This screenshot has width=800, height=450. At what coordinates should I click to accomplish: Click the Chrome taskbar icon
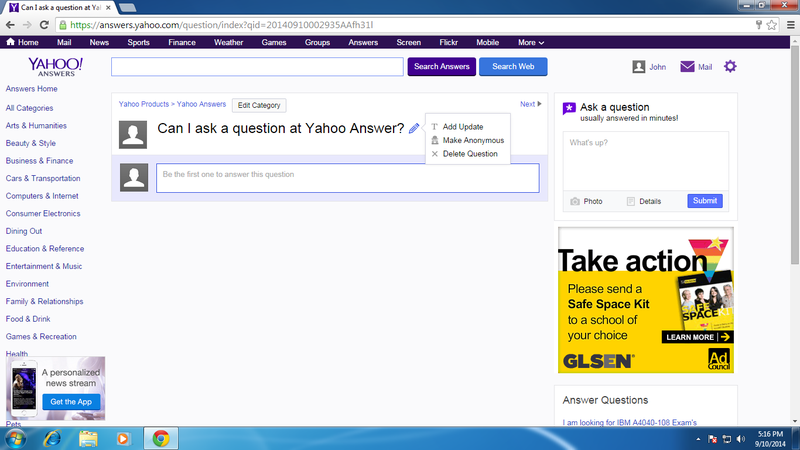pos(161,439)
